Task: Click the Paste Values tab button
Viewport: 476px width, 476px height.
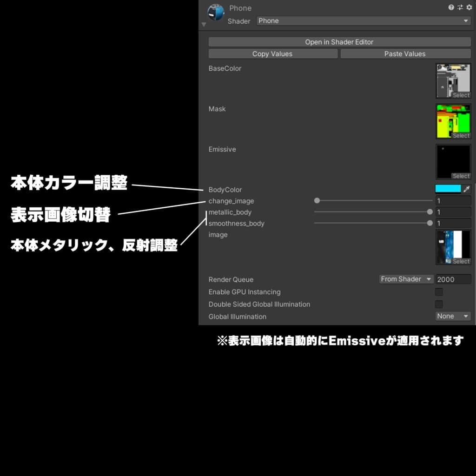Action: coord(405,53)
